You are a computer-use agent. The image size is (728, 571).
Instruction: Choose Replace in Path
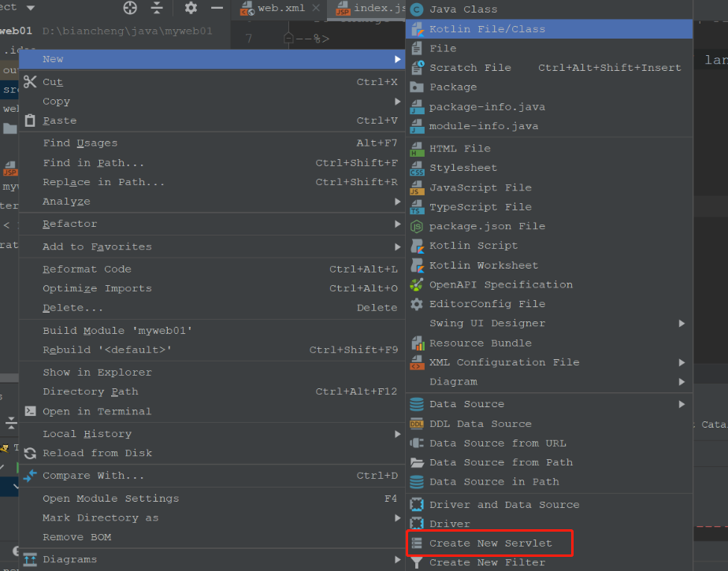point(212,182)
